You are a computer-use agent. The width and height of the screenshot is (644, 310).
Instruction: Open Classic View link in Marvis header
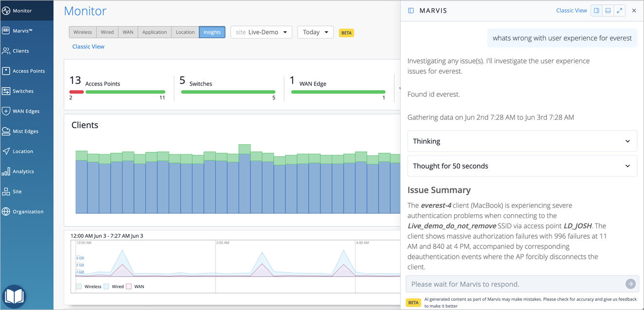[x=571, y=11]
